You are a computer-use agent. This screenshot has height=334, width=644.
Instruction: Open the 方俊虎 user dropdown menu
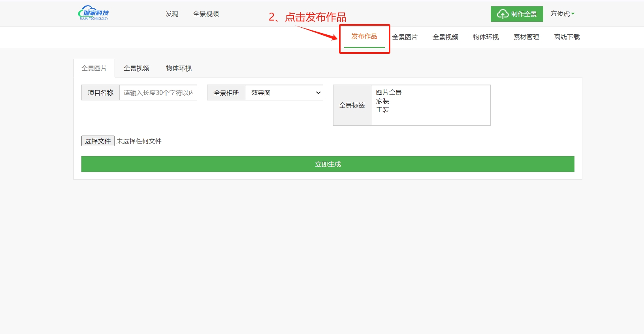tap(562, 14)
